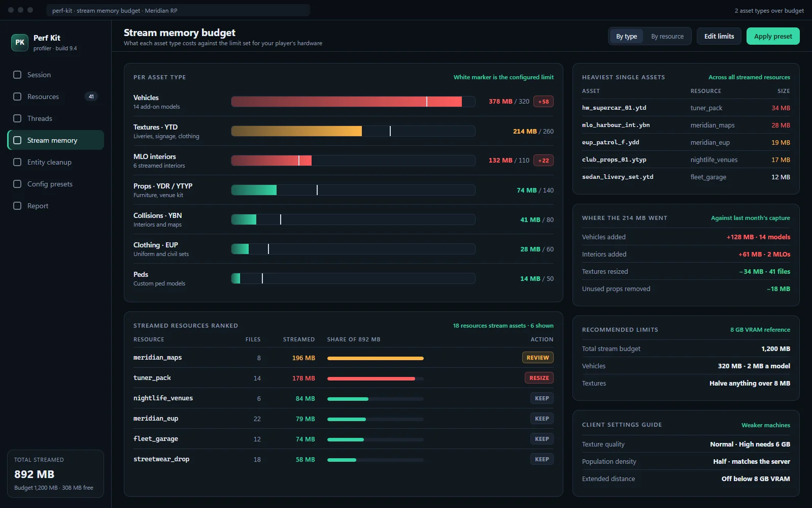The image size is (812, 508).
Task: Click eup_patrol_f.ydd asset name
Action: click(x=611, y=142)
